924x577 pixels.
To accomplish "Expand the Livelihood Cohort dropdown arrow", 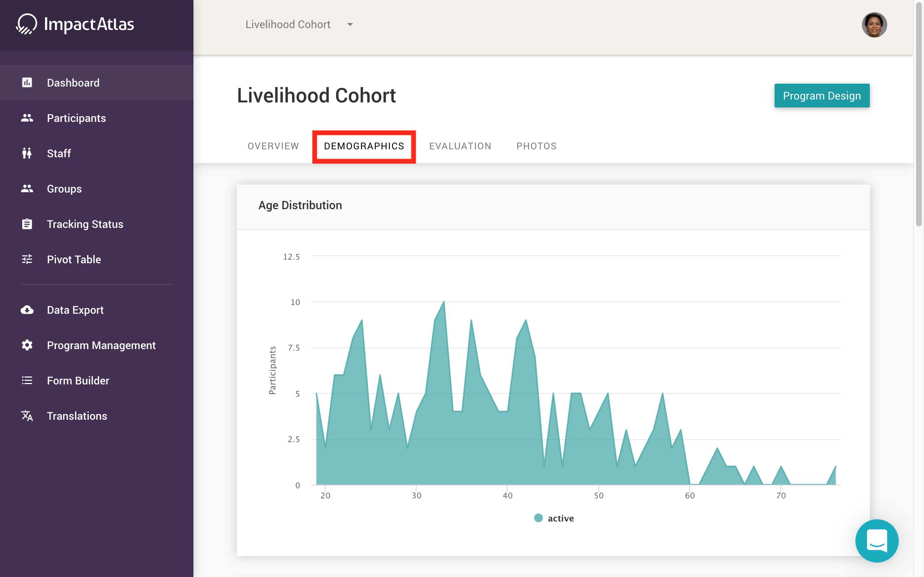I will 350,25.
